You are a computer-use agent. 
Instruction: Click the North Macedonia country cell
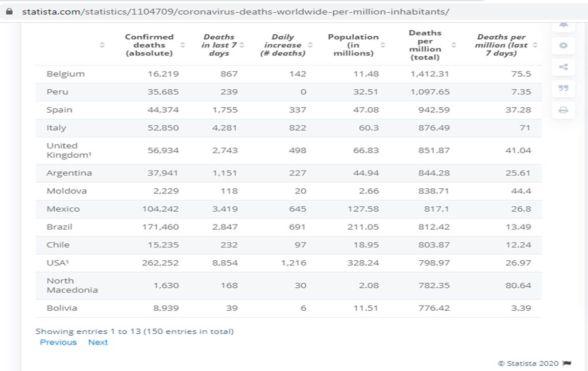pos(72,285)
